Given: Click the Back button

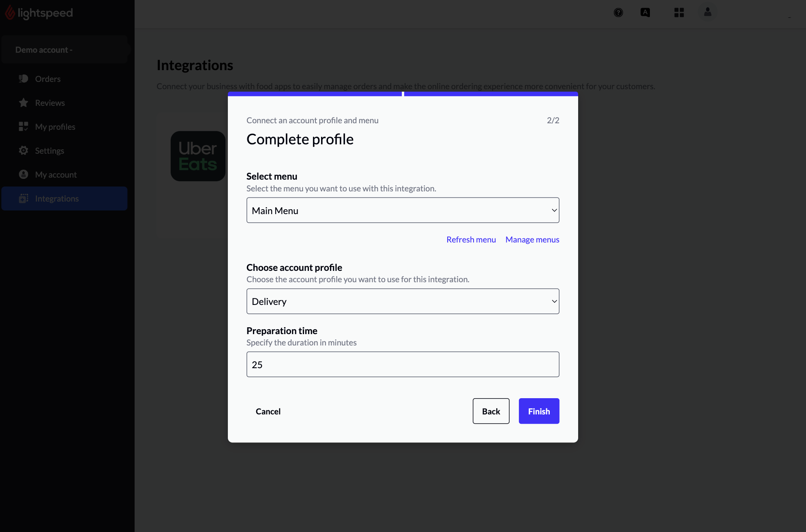Looking at the screenshot, I should tap(491, 411).
